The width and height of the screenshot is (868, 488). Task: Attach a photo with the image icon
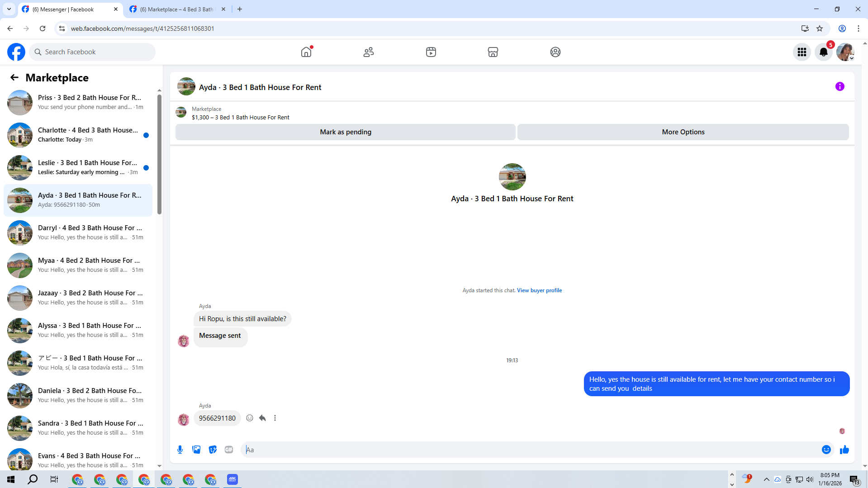coord(196,450)
